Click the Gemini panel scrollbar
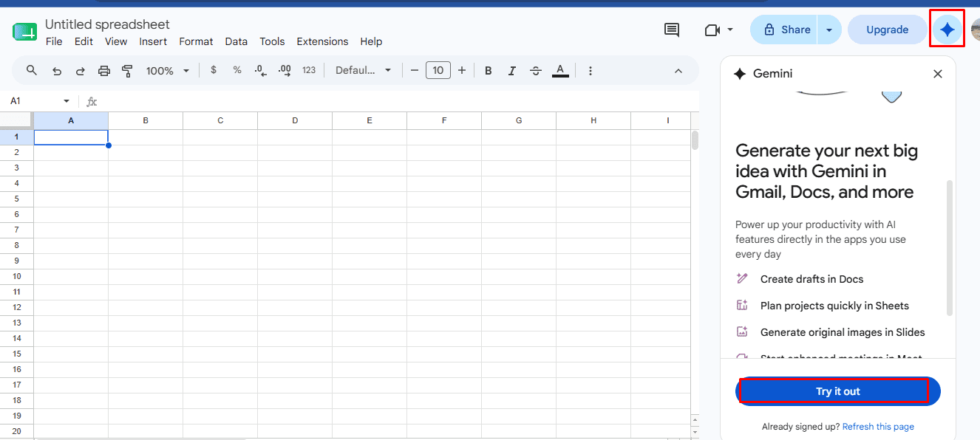Screen dimensions: 980x440 (950, 247)
